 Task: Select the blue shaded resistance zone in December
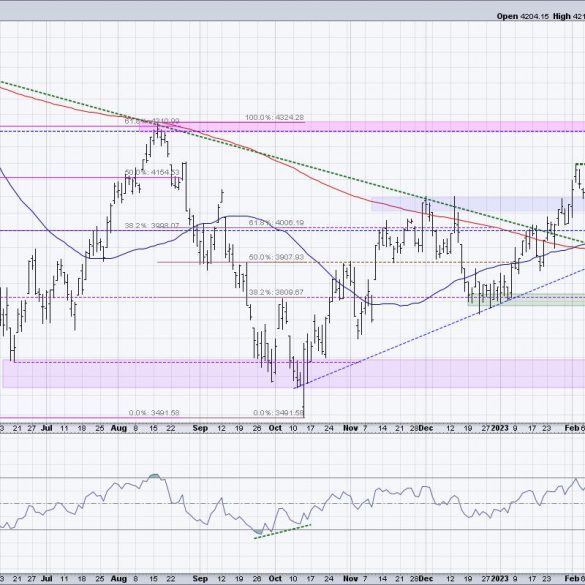478,204
